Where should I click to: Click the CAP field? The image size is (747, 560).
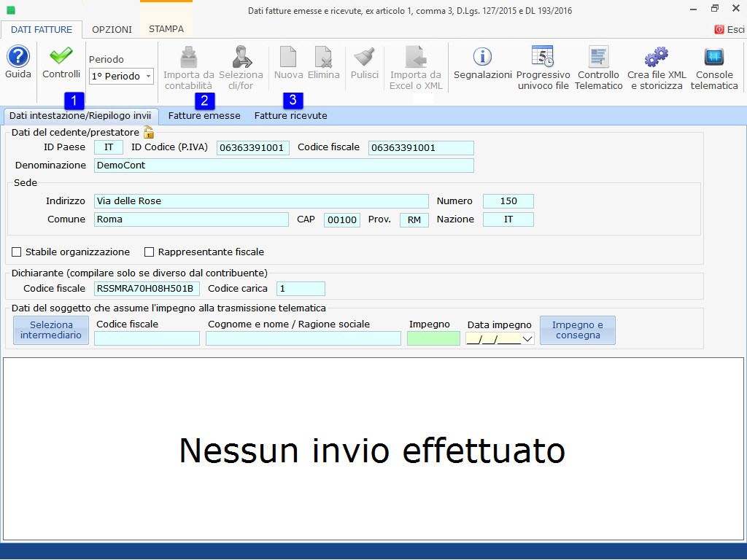[342, 220]
